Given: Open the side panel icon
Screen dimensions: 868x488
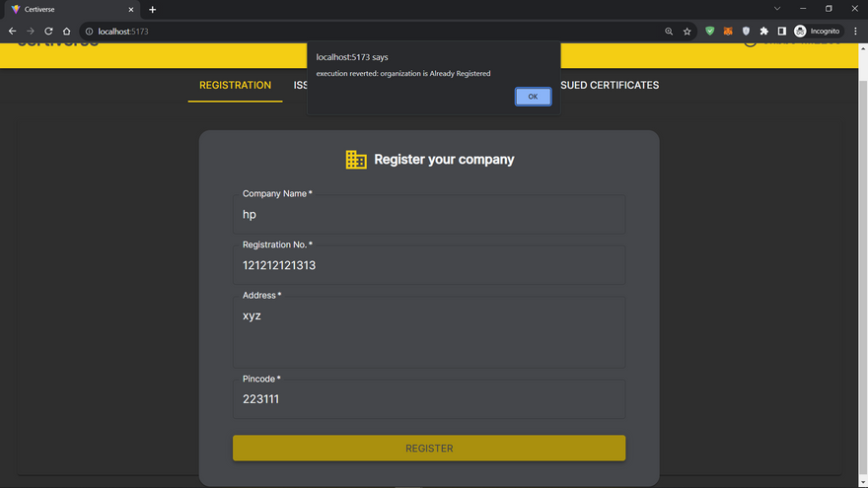Looking at the screenshot, I should (781, 32).
